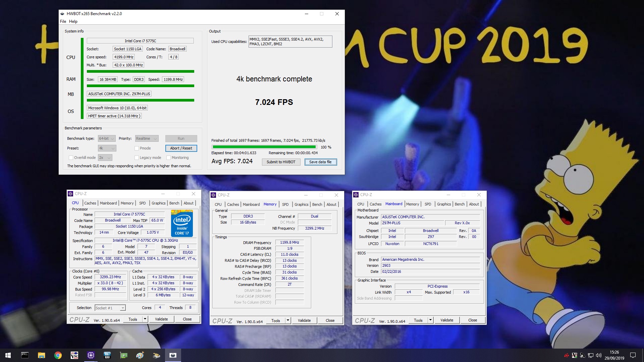Click the Intel Core i7 5775C CPU field
The width and height of the screenshot is (644, 362).
(140, 41)
